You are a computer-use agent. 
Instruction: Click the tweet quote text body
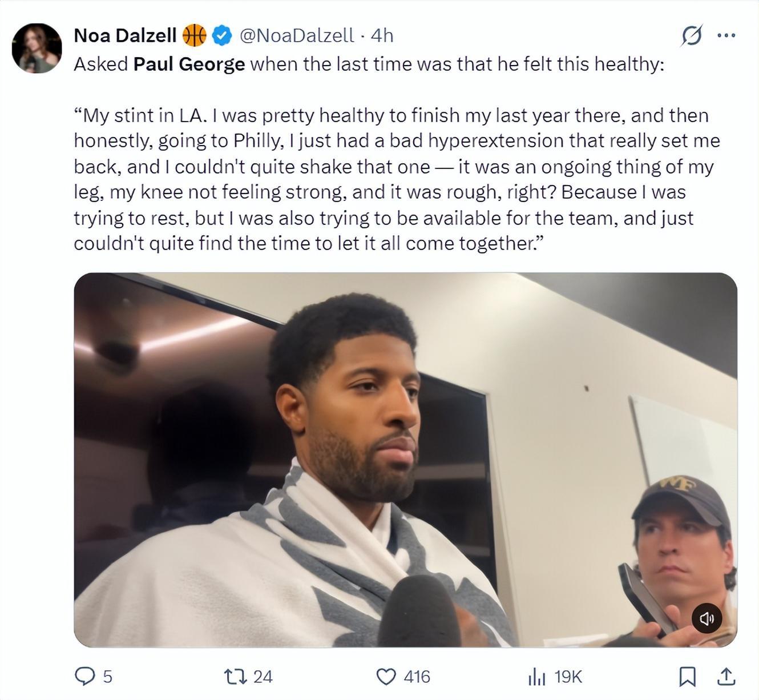[x=397, y=179]
